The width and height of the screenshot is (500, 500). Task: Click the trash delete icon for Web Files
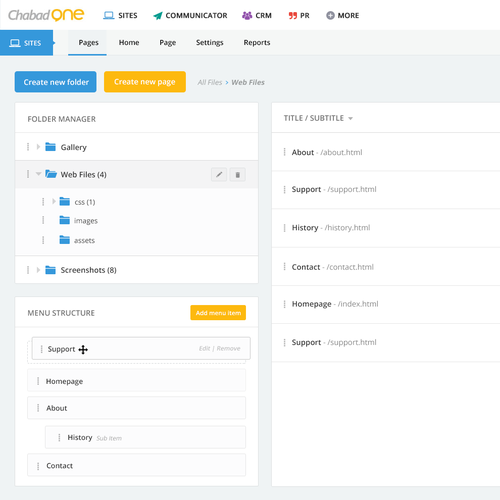(x=238, y=174)
